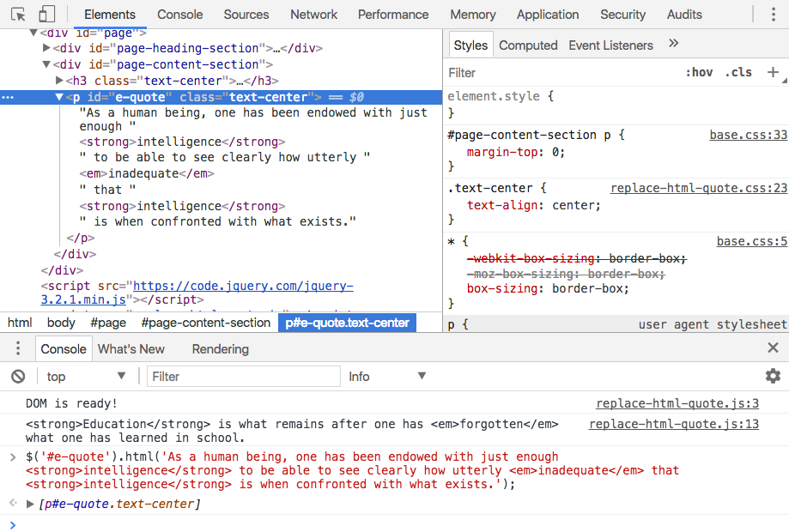Focus the console Filter input field
Screen dimensions: 789x532
pos(244,376)
